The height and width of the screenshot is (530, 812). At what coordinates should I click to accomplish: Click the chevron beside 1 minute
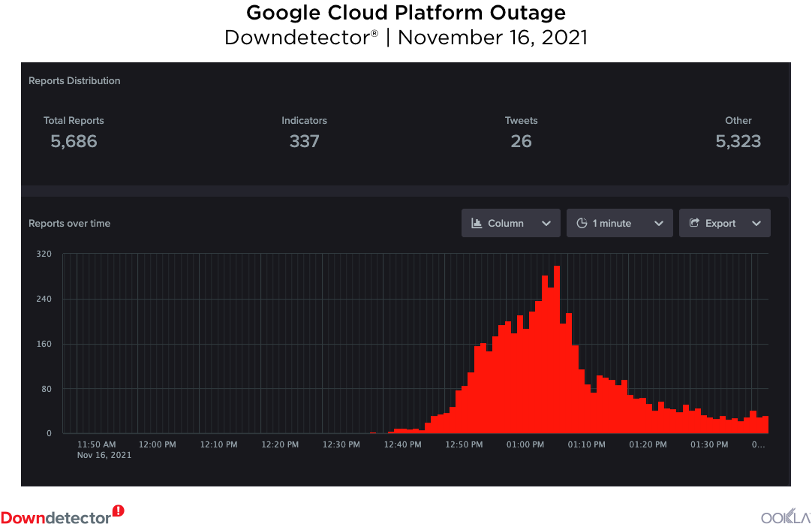point(659,223)
